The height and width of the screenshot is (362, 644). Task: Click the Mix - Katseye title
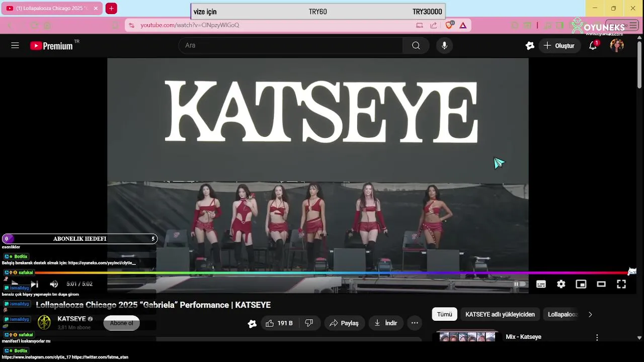point(523,337)
